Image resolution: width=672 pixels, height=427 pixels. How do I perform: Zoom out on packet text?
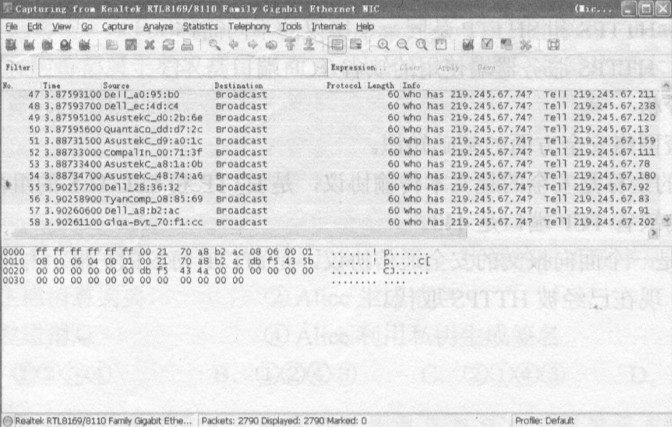(x=402, y=45)
